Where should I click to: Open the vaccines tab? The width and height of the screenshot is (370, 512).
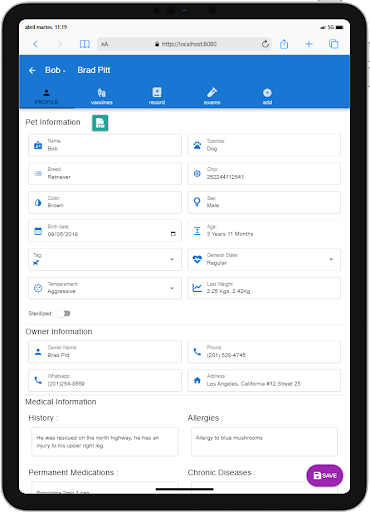102,97
